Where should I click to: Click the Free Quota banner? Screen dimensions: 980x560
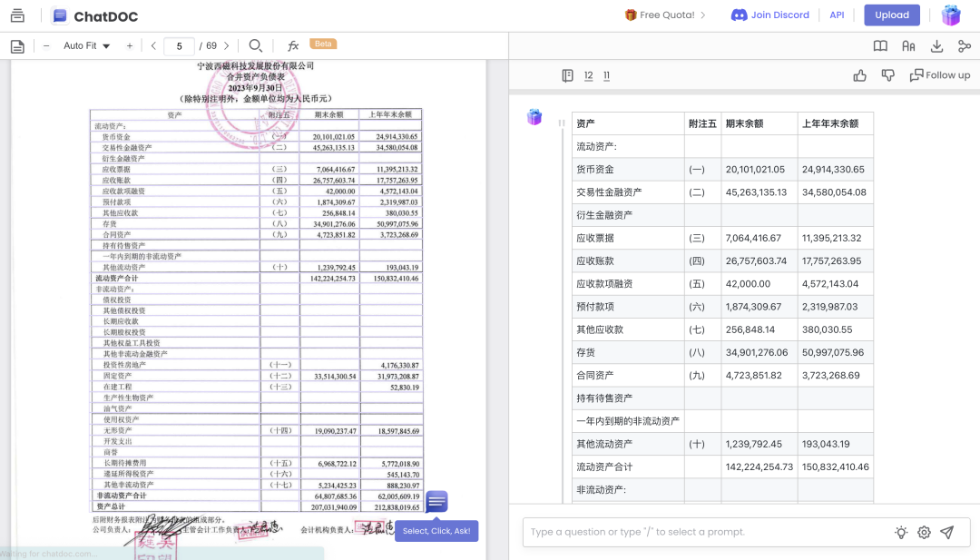pyautogui.click(x=666, y=15)
